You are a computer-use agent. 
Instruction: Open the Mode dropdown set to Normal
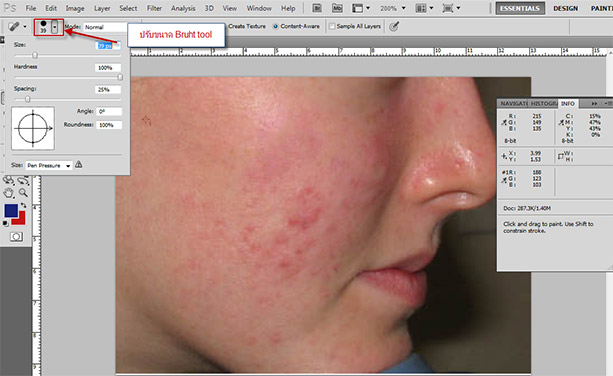tap(106, 27)
